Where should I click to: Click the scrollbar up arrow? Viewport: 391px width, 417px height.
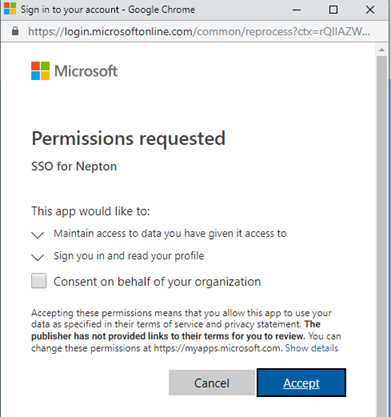pos(382,50)
